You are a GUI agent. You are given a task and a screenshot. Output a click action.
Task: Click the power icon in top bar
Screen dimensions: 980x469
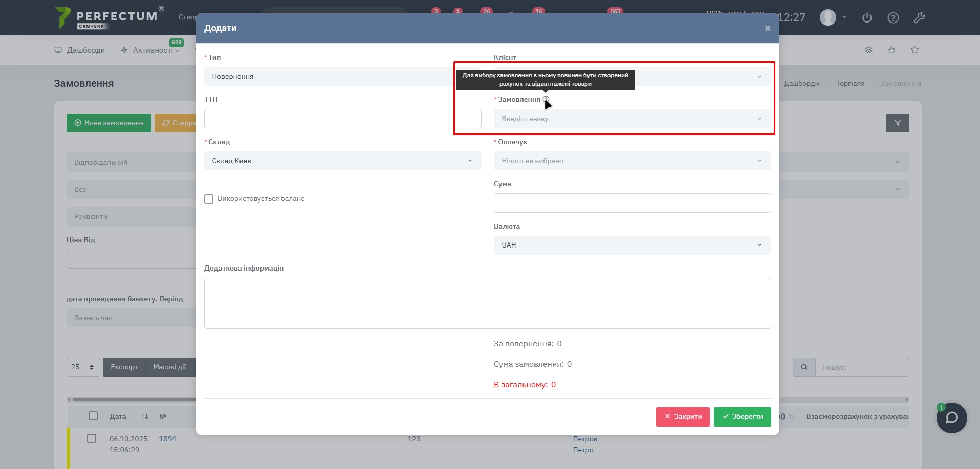[x=867, y=18]
